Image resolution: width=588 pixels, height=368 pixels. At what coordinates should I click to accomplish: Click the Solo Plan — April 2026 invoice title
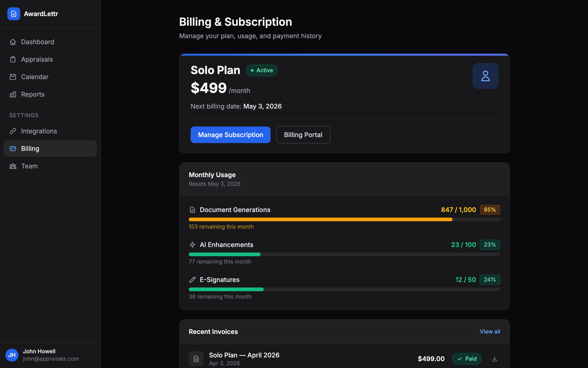(x=244, y=355)
